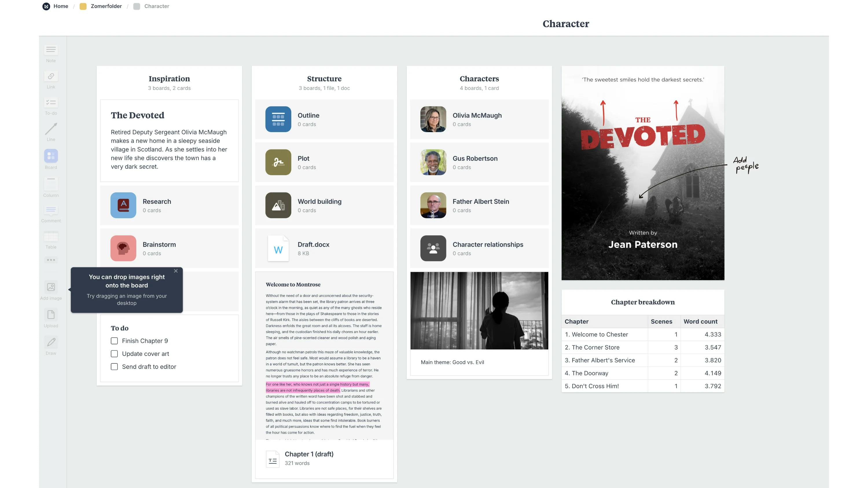
Task: Select the Note tool in sidebar
Action: point(51,50)
